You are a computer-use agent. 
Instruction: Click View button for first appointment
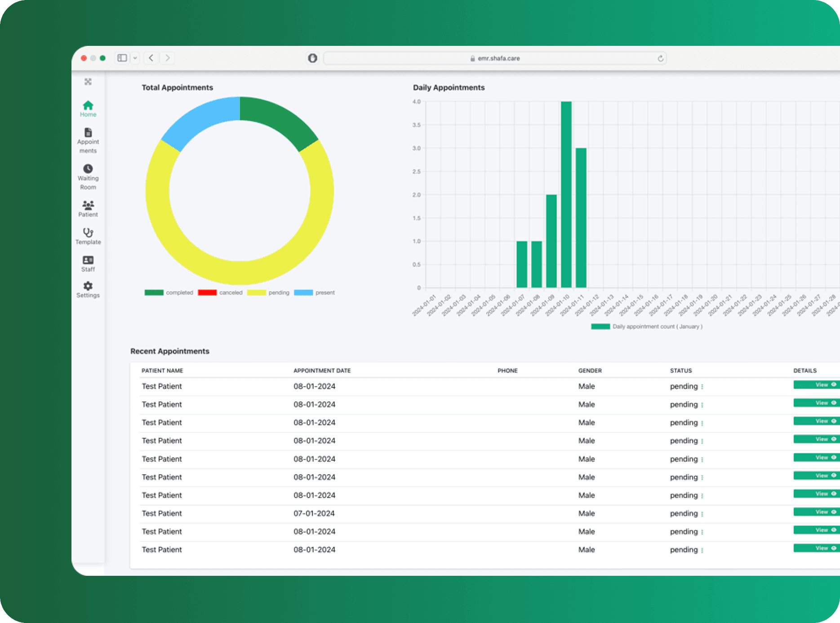click(816, 385)
